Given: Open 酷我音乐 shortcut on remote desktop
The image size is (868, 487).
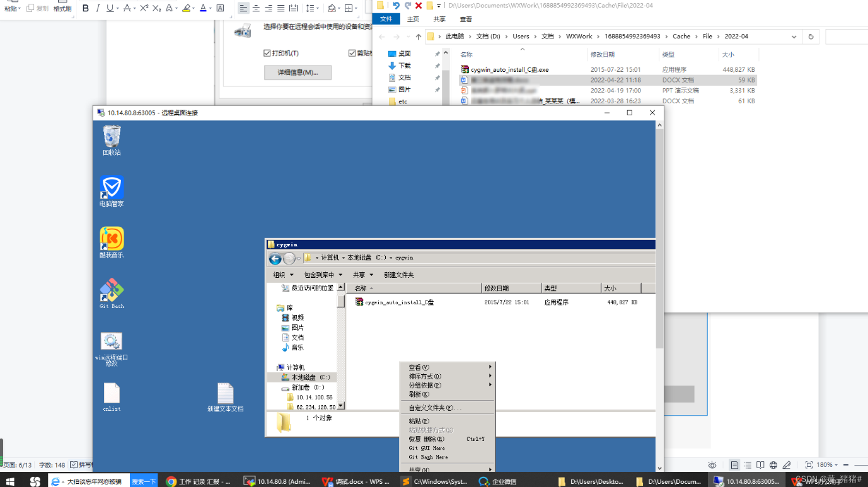Looking at the screenshot, I should click(x=112, y=243).
